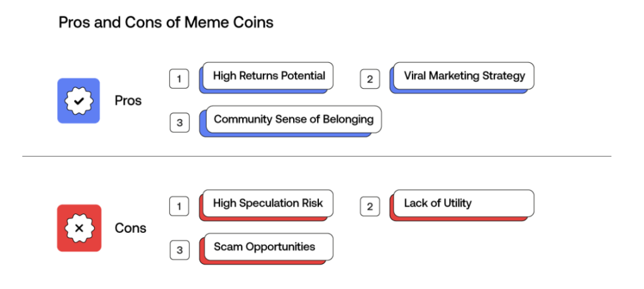Select number 3 box in Pros section
The height and width of the screenshot is (289, 644).
pos(179,123)
